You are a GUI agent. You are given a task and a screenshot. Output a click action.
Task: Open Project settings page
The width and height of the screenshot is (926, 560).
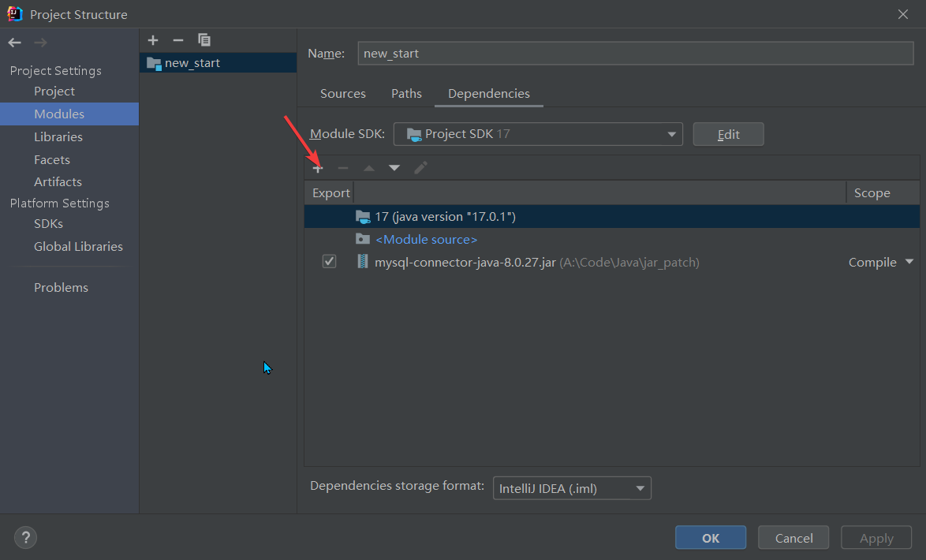tap(54, 91)
